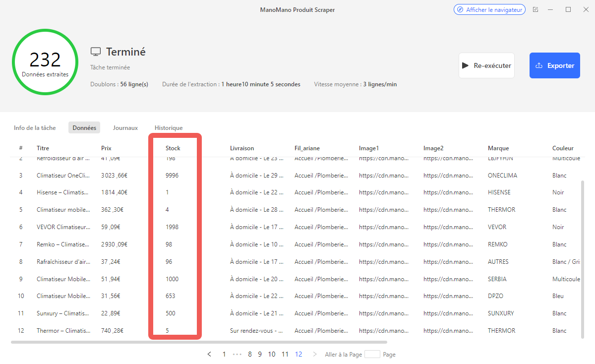Click the Prix column header
Viewport: 595px width, 364px height.
[x=106, y=148]
